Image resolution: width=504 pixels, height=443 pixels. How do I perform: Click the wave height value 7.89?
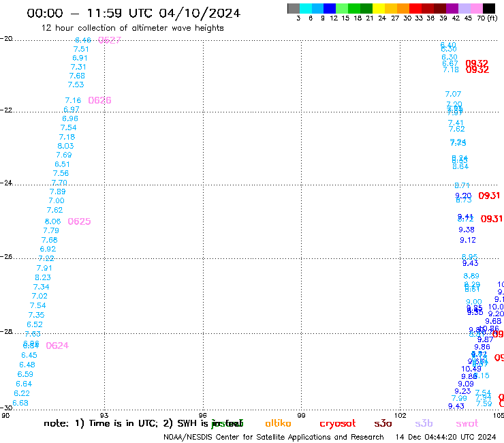pyautogui.click(x=57, y=192)
